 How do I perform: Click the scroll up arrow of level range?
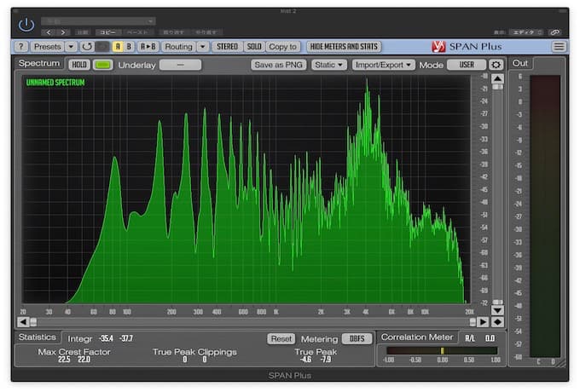(497, 78)
